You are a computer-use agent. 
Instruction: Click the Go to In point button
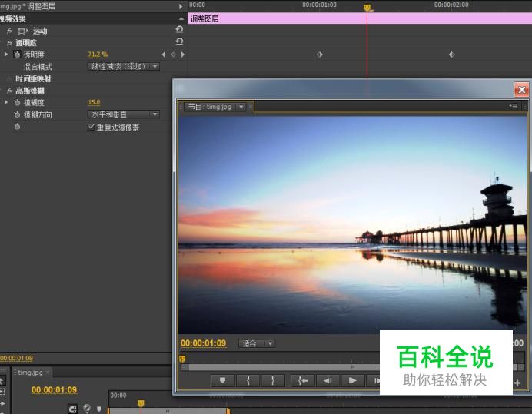point(303,380)
